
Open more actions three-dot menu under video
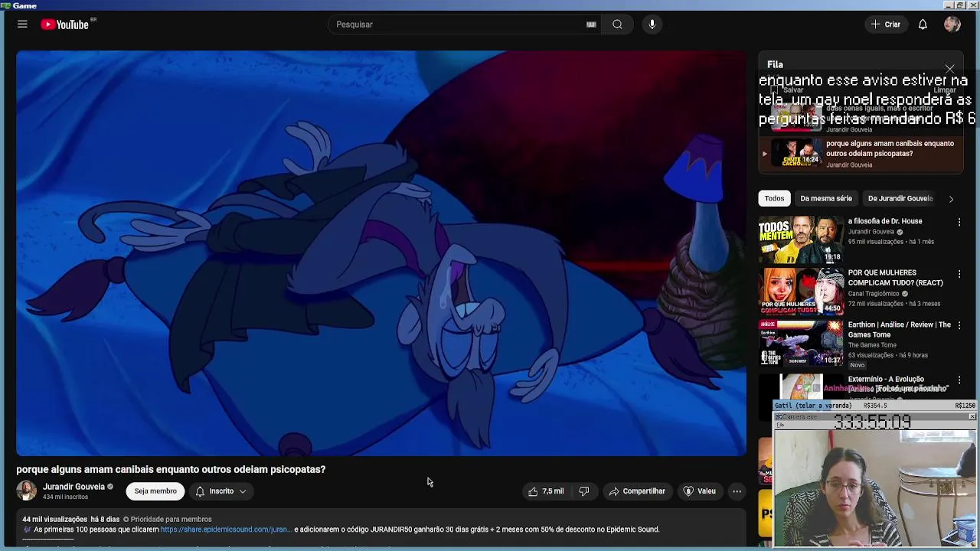pyautogui.click(x=737, y=491)
